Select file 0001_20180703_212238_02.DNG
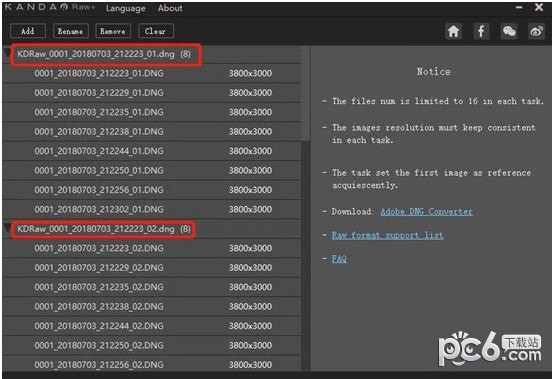 (x=152, y=306)
